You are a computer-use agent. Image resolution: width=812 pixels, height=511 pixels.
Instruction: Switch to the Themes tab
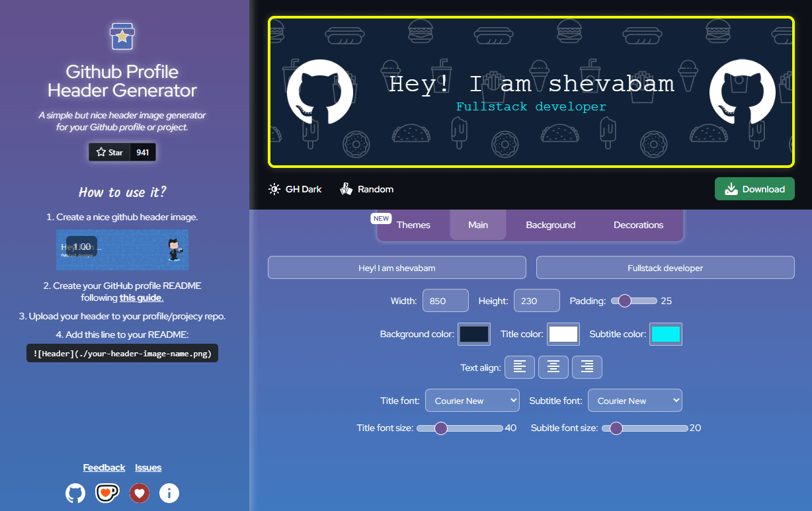(x=413, y=225)
